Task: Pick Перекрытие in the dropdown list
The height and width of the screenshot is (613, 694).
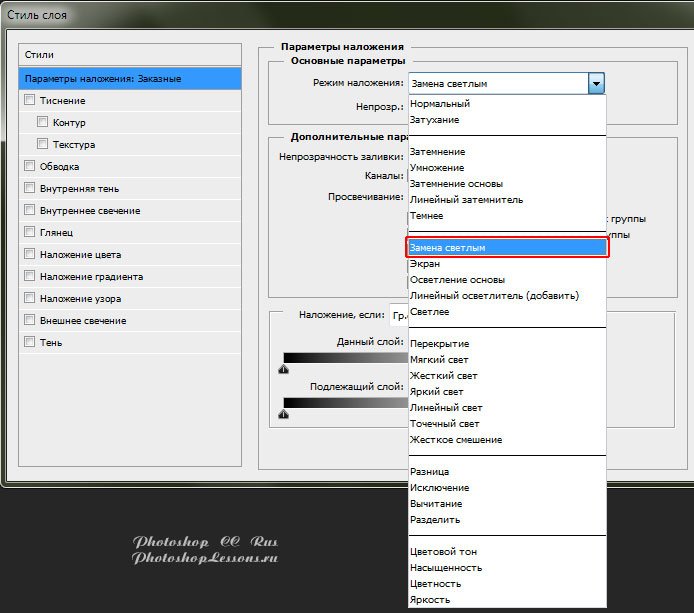Action: 439,344
